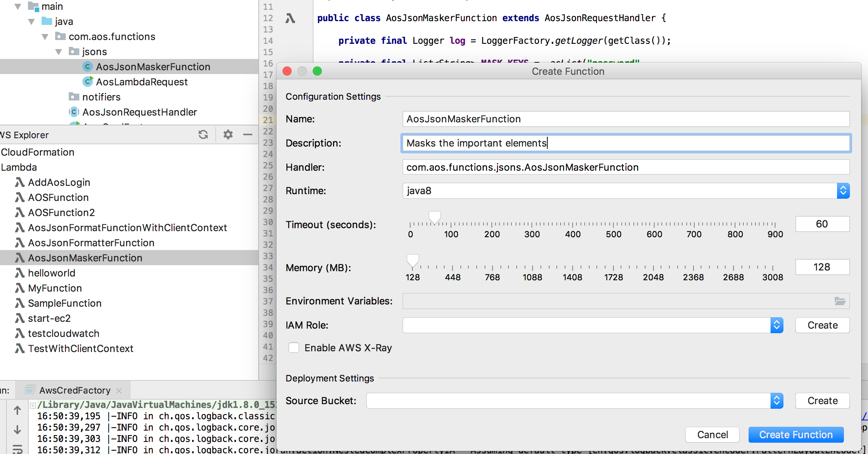This screenshot has height=454, width=868.
Task: Click the refresh icon in AWS Explorer
Action: (203, 134)
